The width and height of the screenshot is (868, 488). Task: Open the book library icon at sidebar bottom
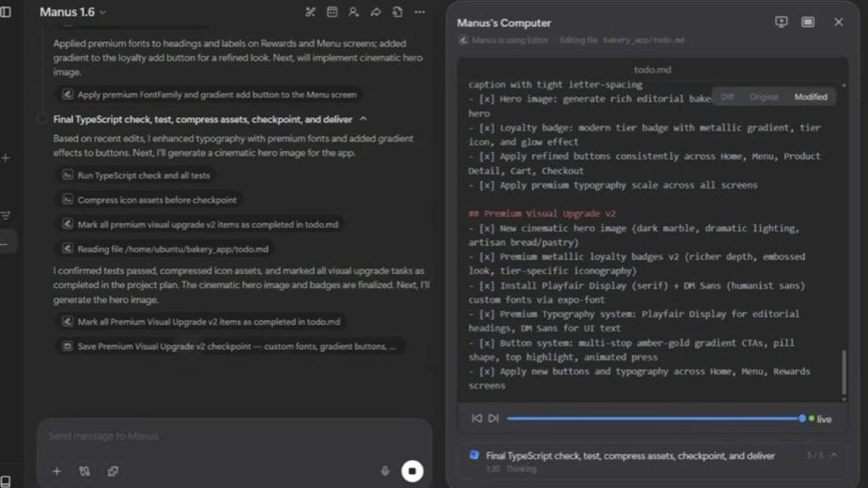point(6,480)
